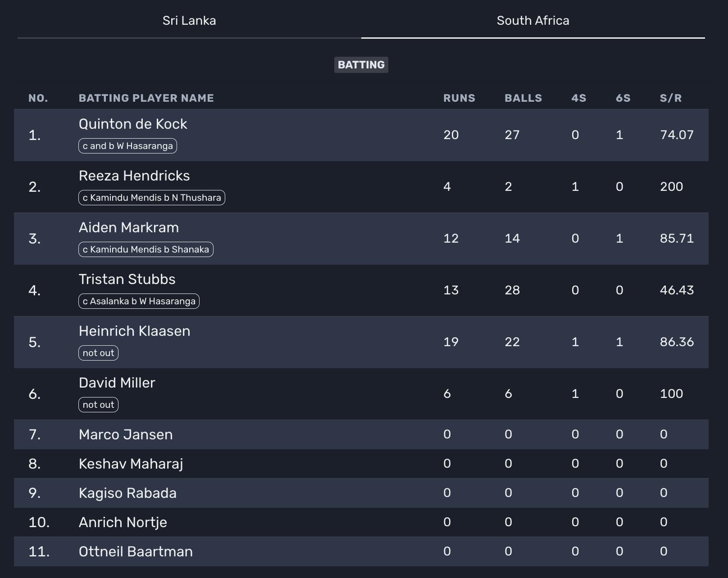Image resolution: width=728 pixels, height=578 pixels.
Task: Select Marco Jansen row name
Action: pos(126,435)
